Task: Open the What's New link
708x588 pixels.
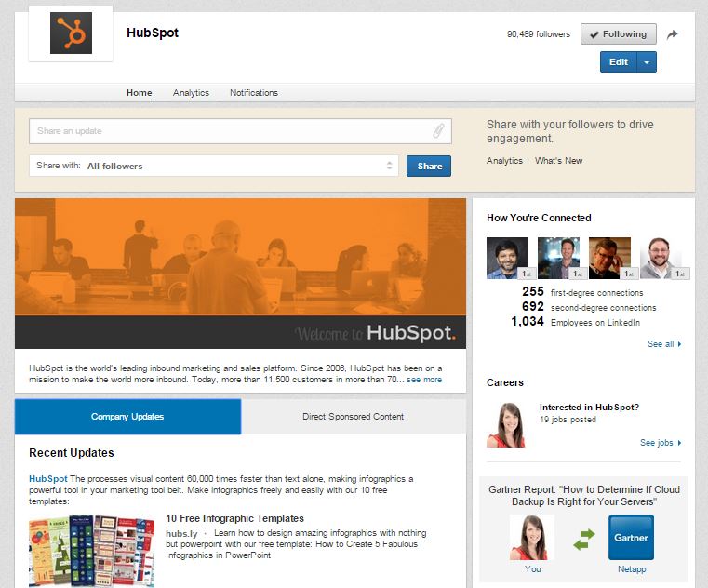Action: coord(558,161)
